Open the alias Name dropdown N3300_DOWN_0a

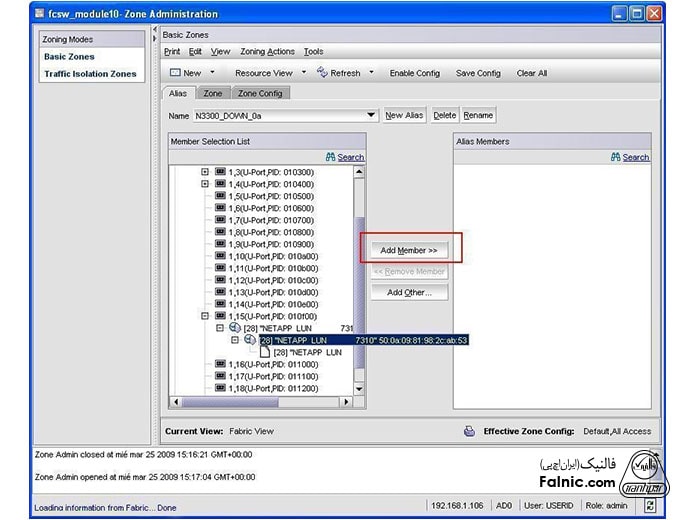pyautogui.click(x=372, y=116)
